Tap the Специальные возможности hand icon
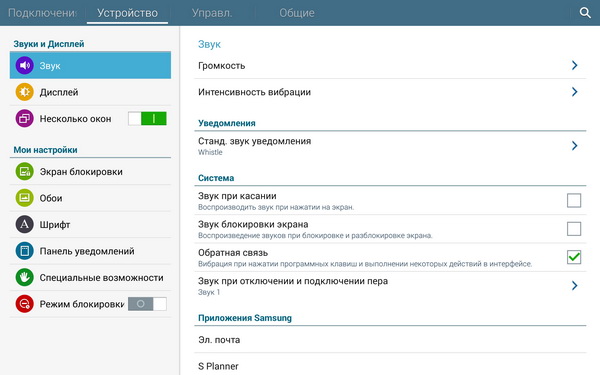The height and width of the screenshot is (375, 600). pyautogui.click(x=24, y=277)
